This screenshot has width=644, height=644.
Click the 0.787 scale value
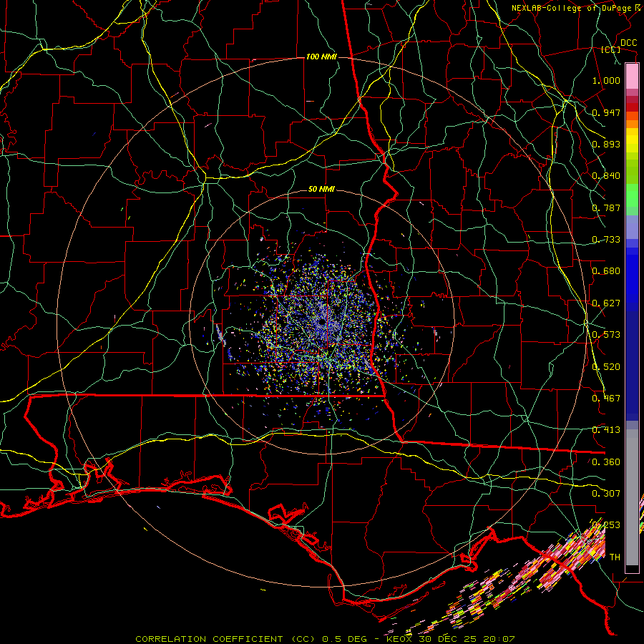coord(606,208)
